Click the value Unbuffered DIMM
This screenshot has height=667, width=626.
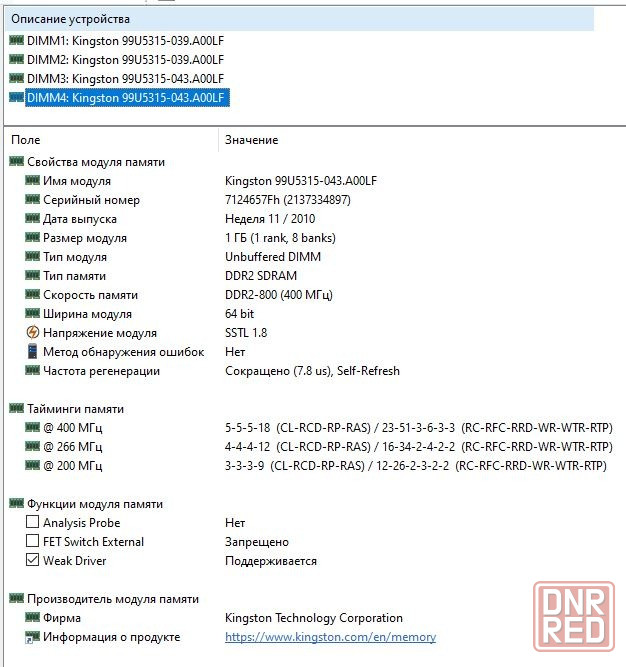pos(273,257)
